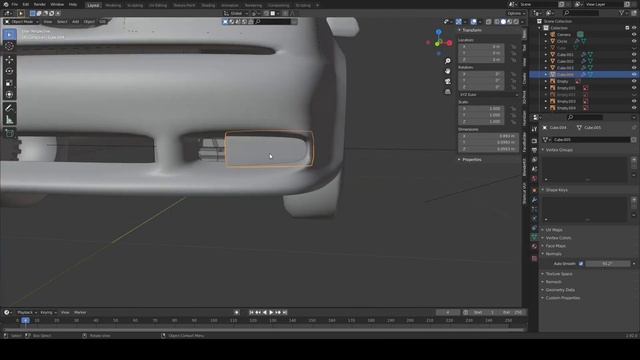Select the Transform tool
This screenshot has height=360, width=640.
tap(9, 95)
